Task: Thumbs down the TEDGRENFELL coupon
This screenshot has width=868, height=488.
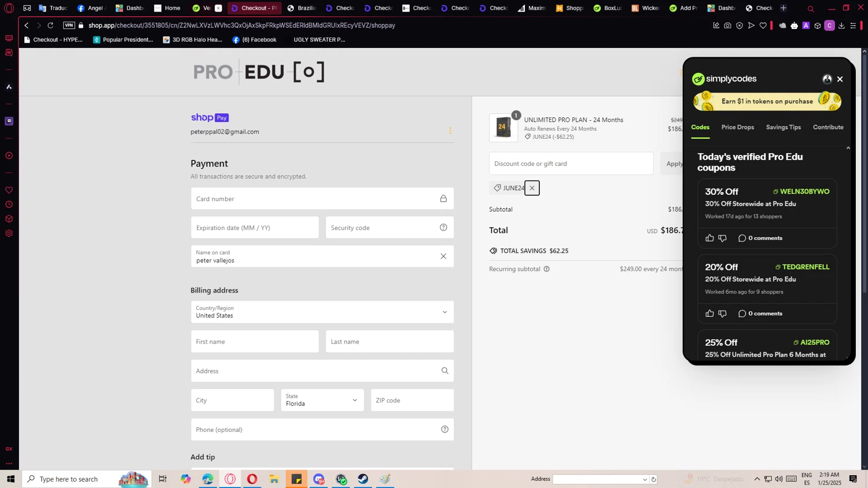Action: click(722, 313)
